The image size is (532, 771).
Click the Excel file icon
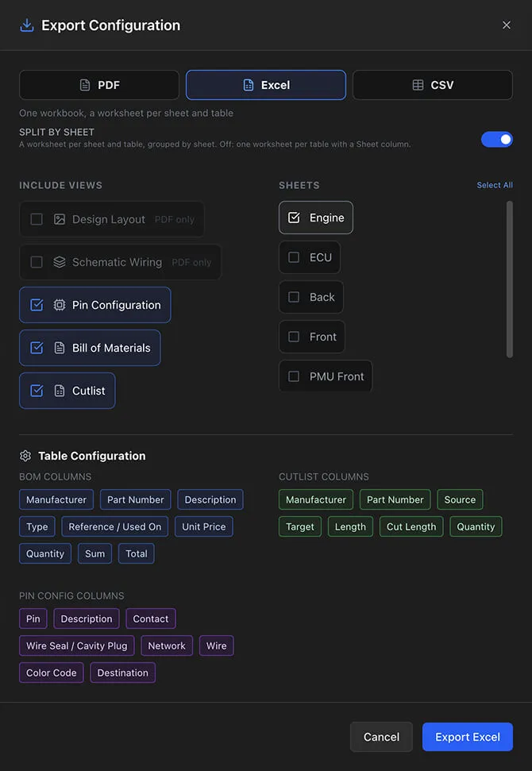(249, 85)
